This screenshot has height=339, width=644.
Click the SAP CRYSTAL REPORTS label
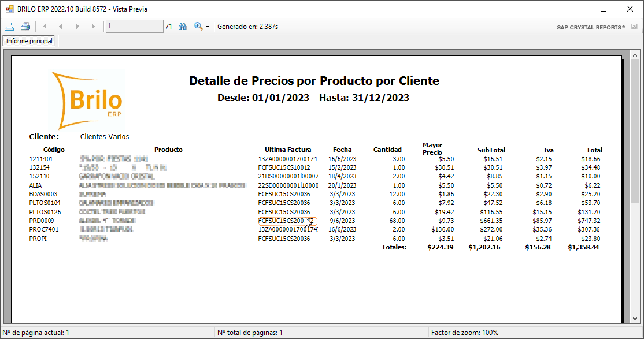[x=590, y=27]
